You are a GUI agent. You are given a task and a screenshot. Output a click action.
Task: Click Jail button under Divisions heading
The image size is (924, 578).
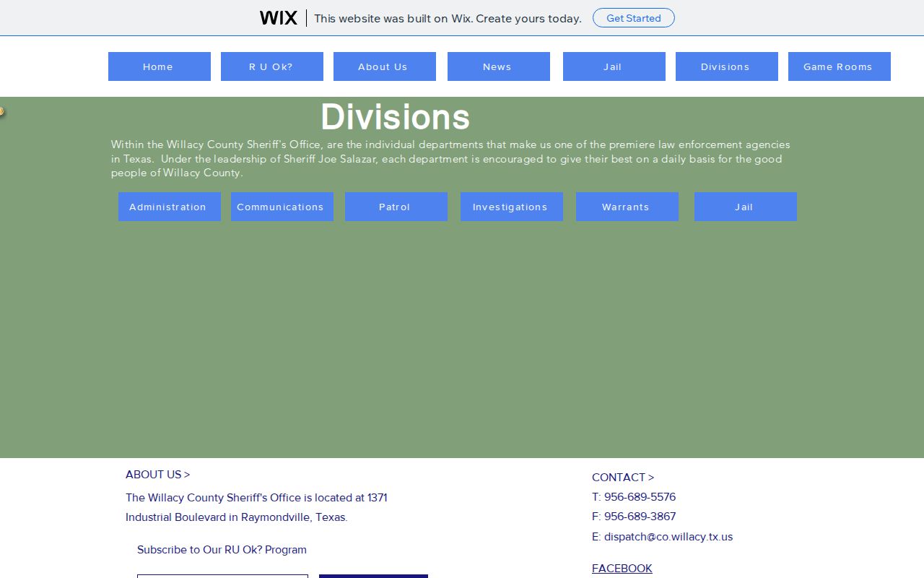click(746, 207)
